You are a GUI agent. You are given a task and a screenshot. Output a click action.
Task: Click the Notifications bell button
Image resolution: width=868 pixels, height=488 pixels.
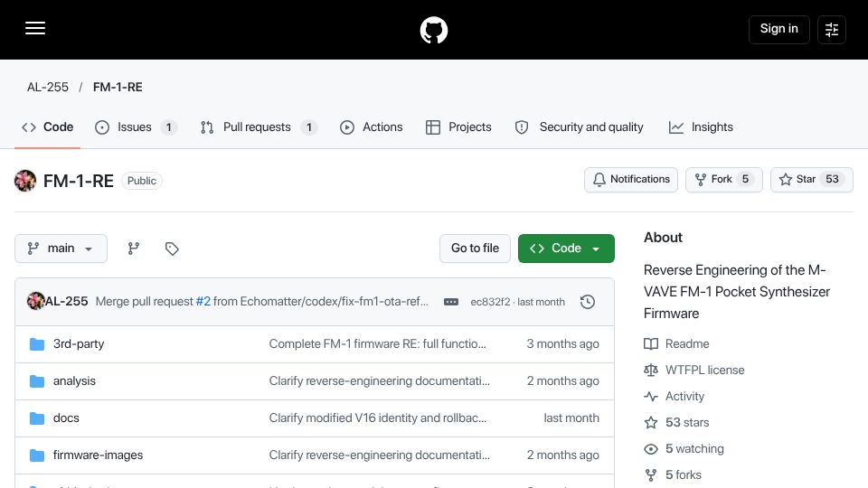pyautogui.click(x=631, y=180)
